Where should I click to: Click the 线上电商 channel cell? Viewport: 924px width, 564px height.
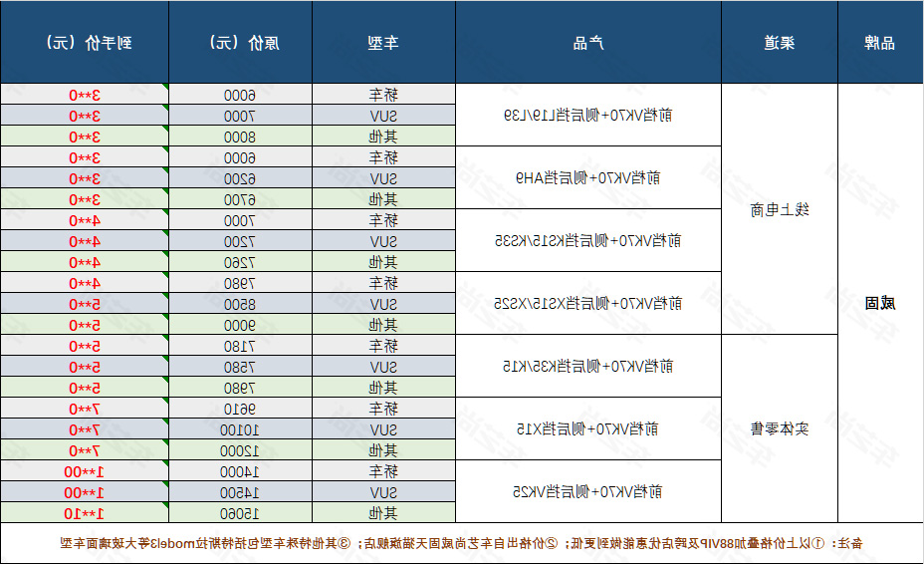click(x=780, y=209)
